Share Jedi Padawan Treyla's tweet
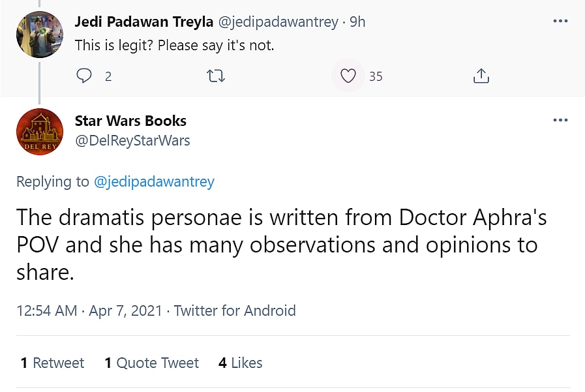 (x=481, y=76)
